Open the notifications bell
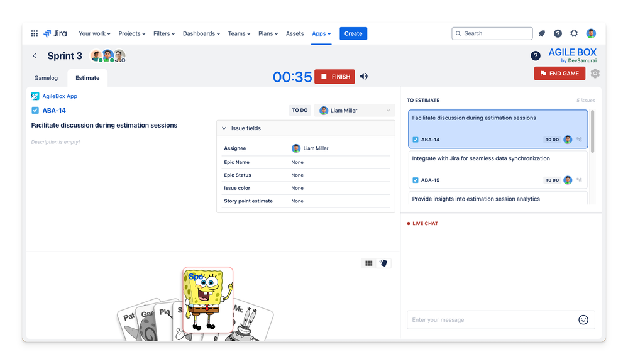The width and height of the screenshot is (628, 364). pyautogui.click(x=541, y=34)
